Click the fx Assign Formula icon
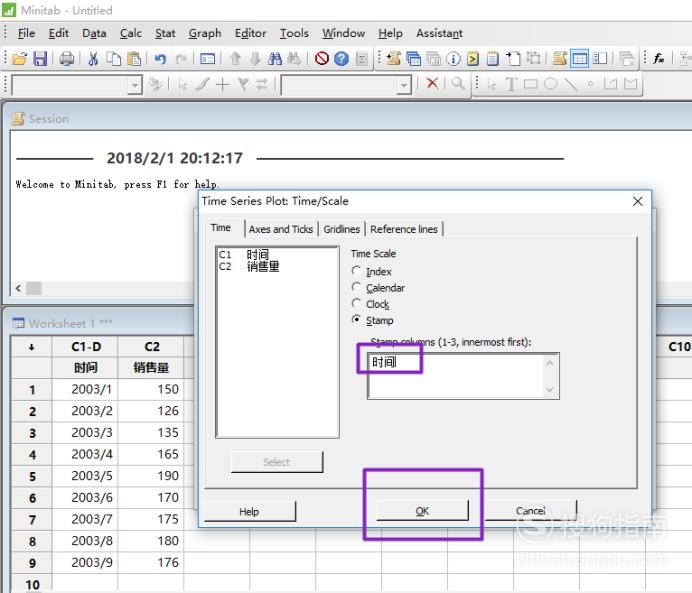 pos(659,58)
